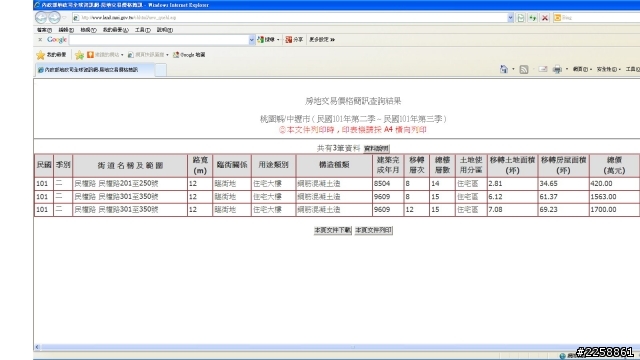640x360 pixels.
Task: Open the 工具(T) menu
Action: [142, 30]
